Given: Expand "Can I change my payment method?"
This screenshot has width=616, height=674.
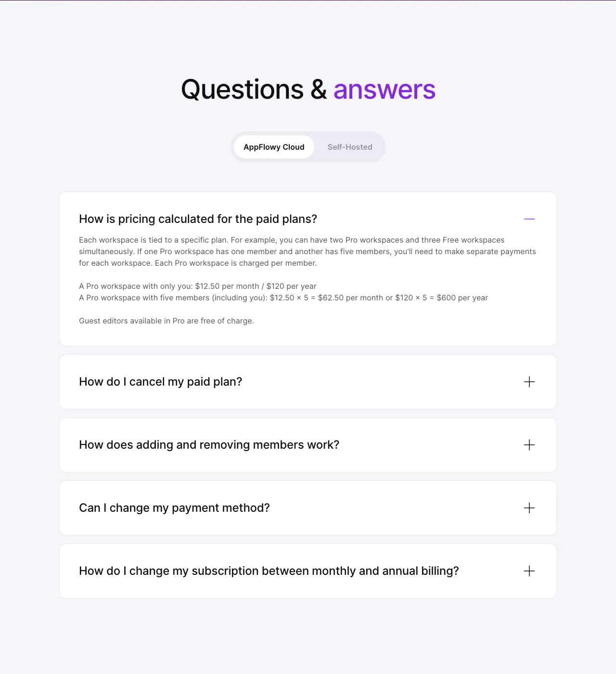Looking at the screenshot, I should click(x=174, y=508).
